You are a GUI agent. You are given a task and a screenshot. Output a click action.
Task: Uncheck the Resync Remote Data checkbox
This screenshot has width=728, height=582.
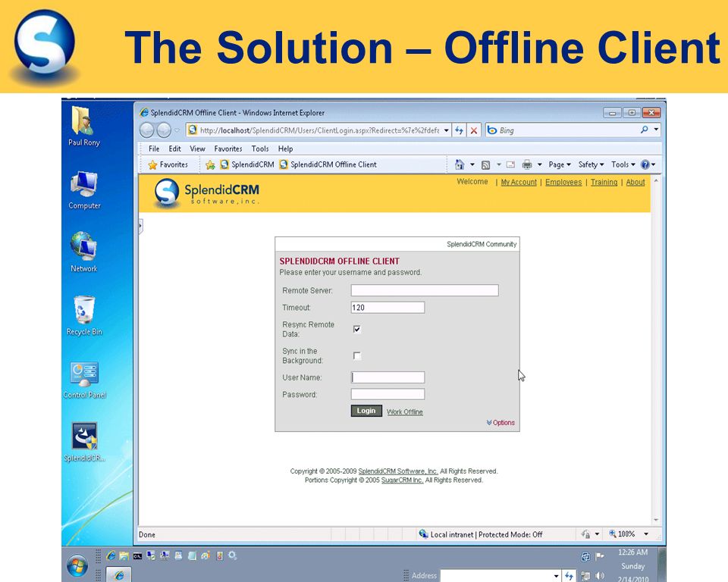pyautogui.click(x=356, y=329)
